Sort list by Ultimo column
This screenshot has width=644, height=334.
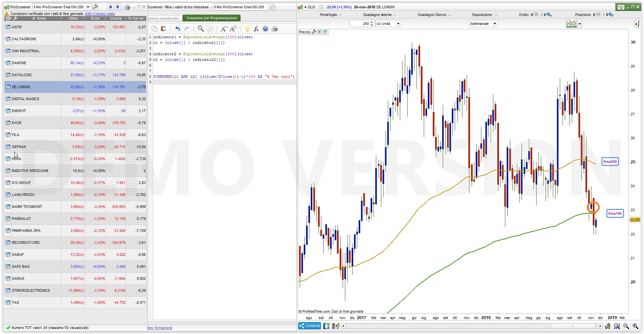pos(73,18)
